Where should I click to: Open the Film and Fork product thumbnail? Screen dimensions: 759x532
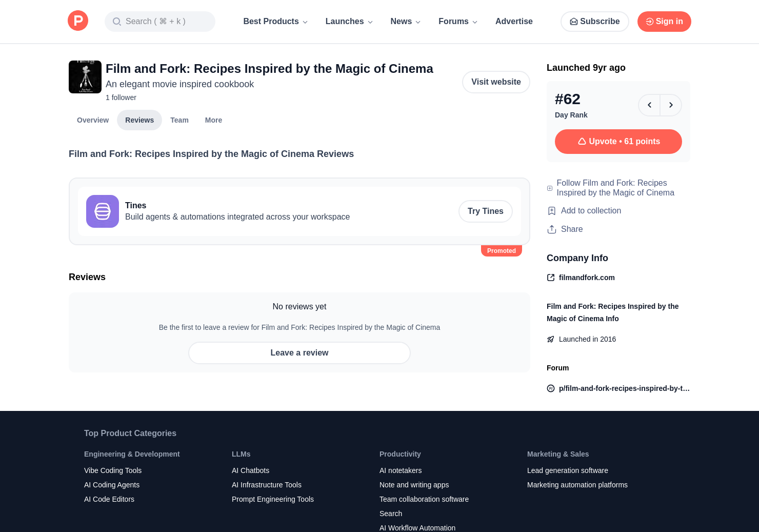pyautogui.click(x=85, y=77)
